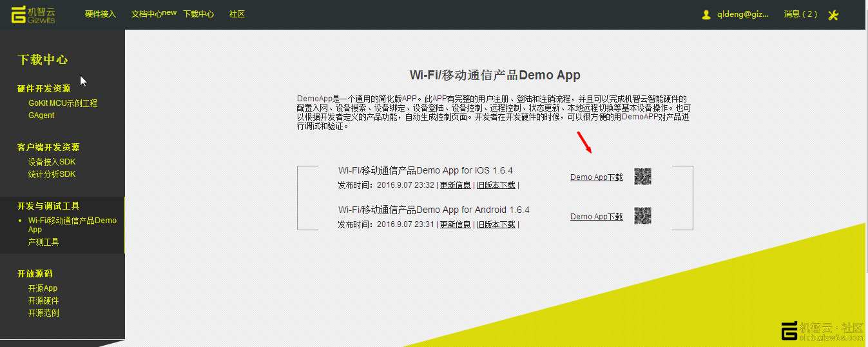868x347 pixels.
Task: Open 硬件接入 in top navigation
Action: pyautogui.click(x=101, y=14)
